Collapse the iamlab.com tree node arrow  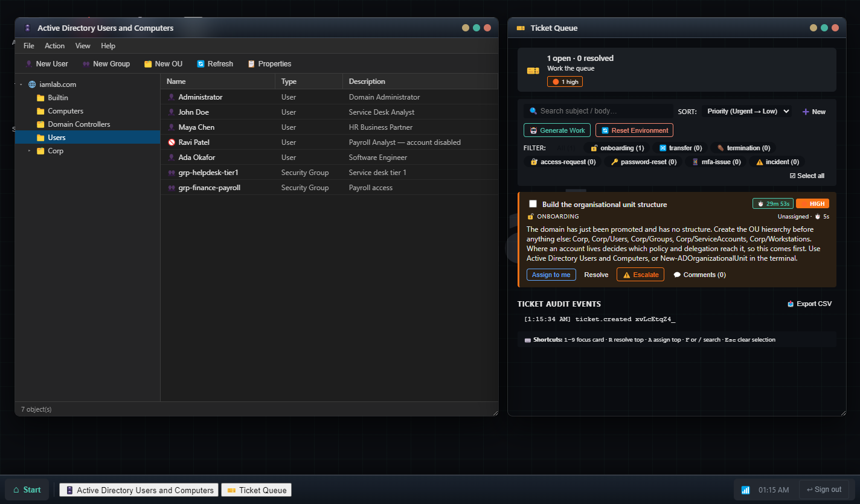21,85
